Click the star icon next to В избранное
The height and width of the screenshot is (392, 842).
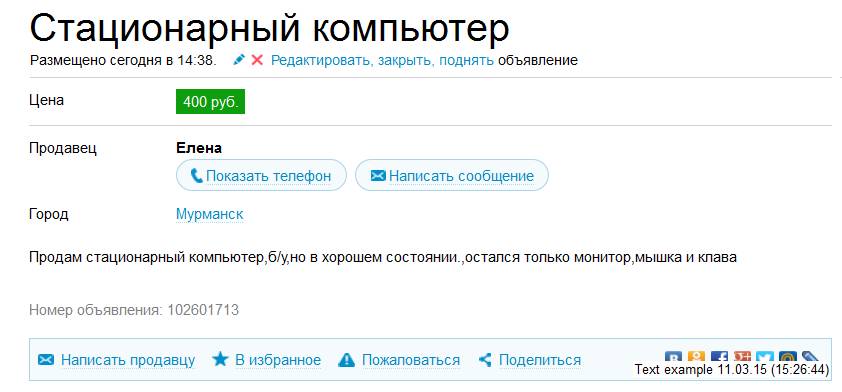pos(220,359)
